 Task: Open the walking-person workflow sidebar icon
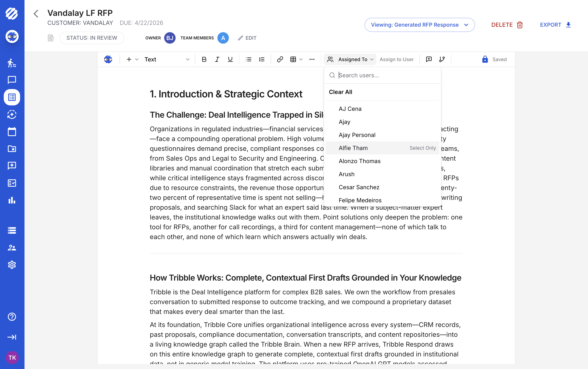pos(12,63)
